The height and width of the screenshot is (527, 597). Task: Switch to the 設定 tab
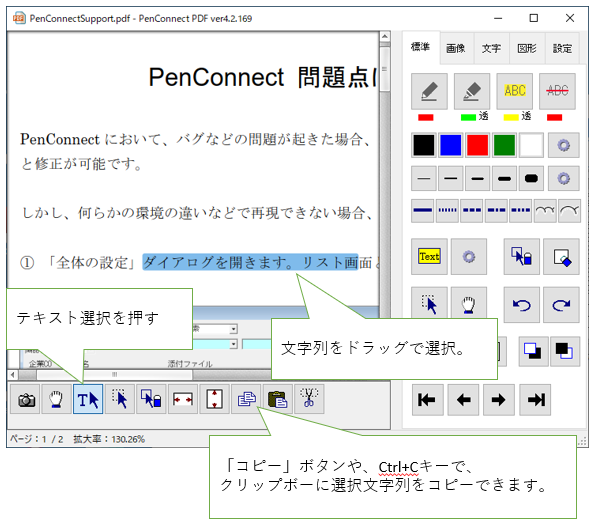point(562,48)
